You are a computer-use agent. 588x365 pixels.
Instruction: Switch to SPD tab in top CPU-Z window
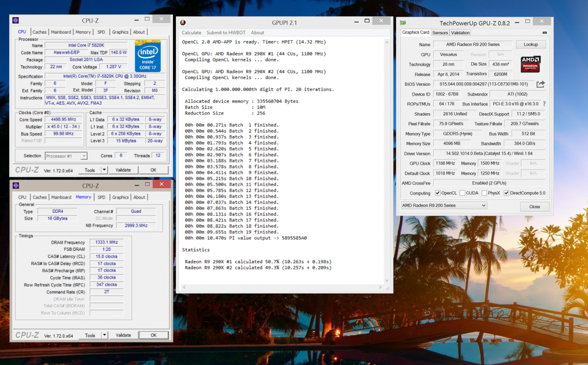(x=101, y=32)
